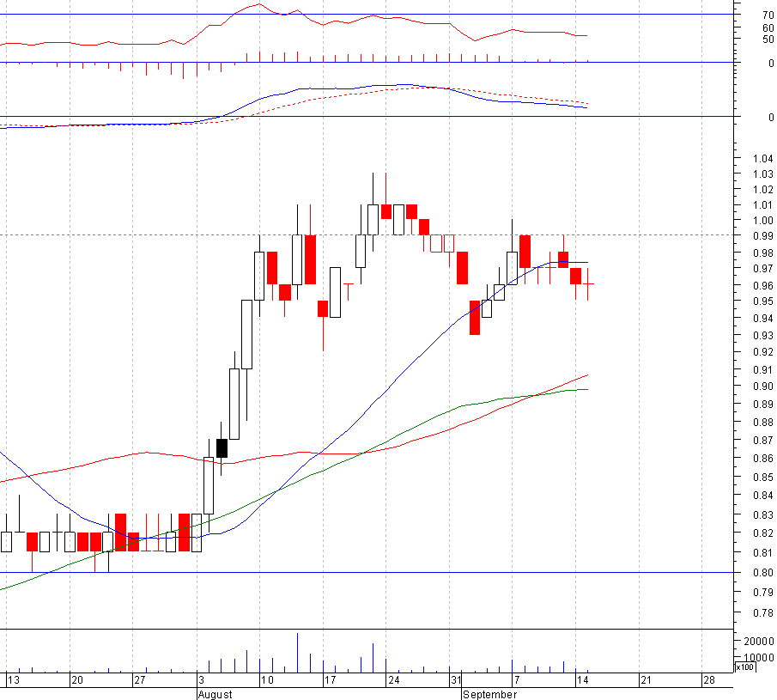Select the 0.80 price level label
This screenshot has height=700, width=777.
click(x=762, y=573)
